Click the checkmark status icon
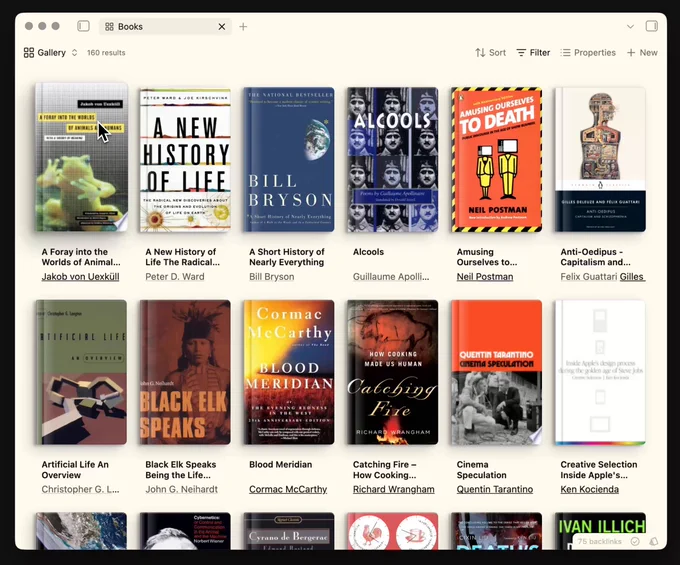The height and width of the screenshot is (565, 680). (x=635, y=541)
